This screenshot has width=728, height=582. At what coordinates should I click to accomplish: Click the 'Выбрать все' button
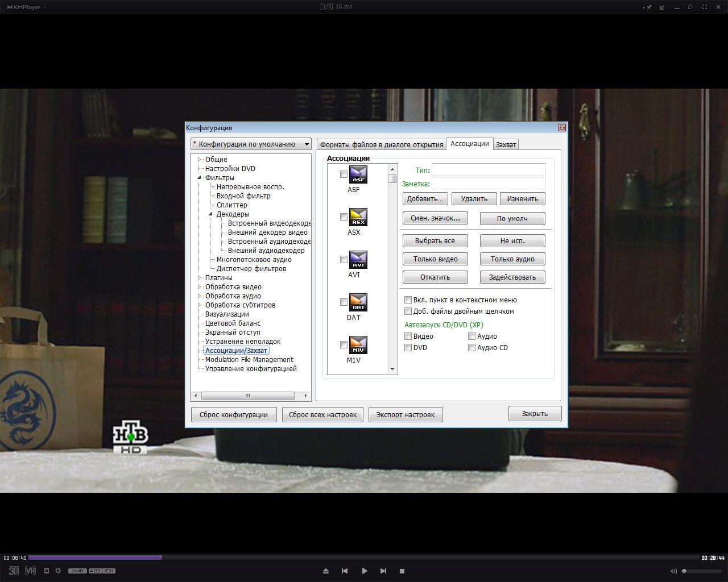(435, 241)
